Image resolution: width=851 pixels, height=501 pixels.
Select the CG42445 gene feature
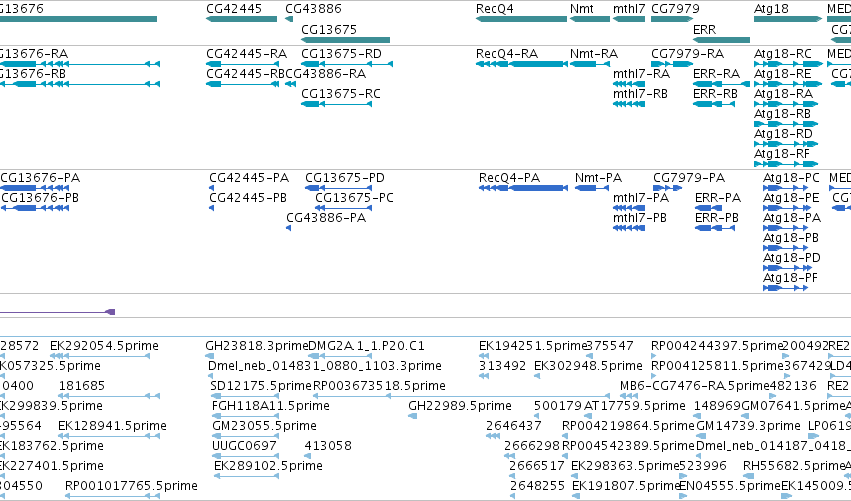point(242,19)
